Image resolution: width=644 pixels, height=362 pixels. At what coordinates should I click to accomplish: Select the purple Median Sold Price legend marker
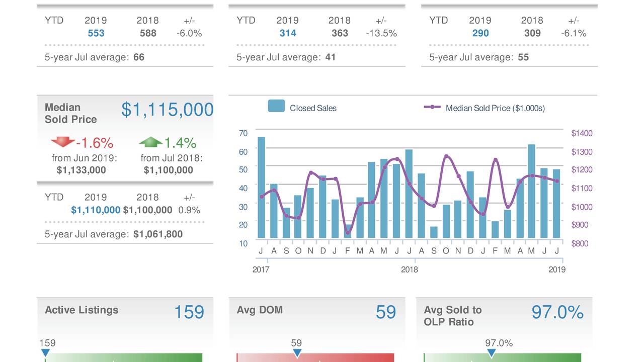pos(432,108)
